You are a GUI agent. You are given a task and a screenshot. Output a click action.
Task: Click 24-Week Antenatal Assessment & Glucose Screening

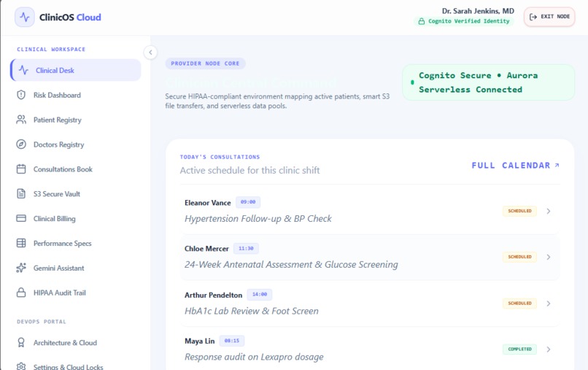pyautogui.click(x=291, y=265)
